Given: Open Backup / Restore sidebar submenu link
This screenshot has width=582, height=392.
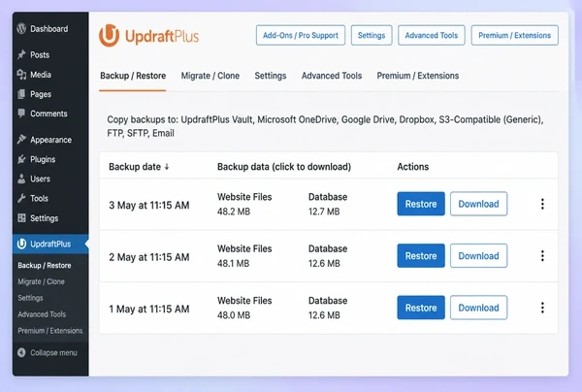Looking at the screenshot, I should (45, 266).
